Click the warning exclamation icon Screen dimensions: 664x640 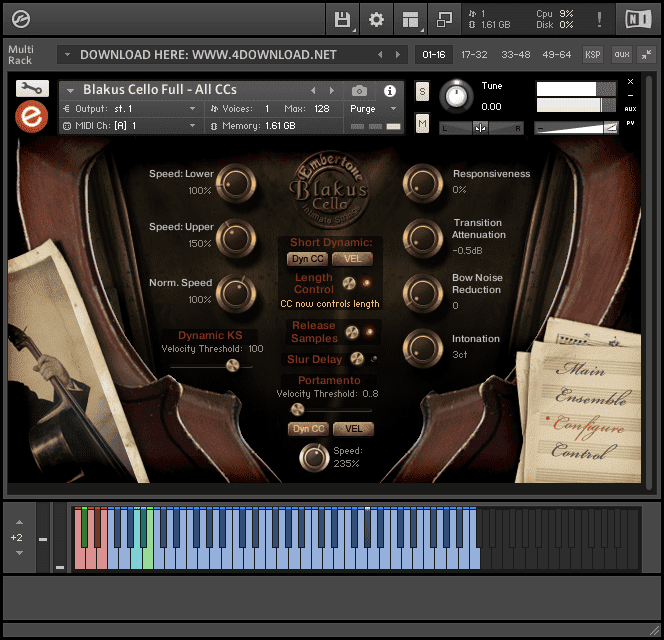[599, 19]
